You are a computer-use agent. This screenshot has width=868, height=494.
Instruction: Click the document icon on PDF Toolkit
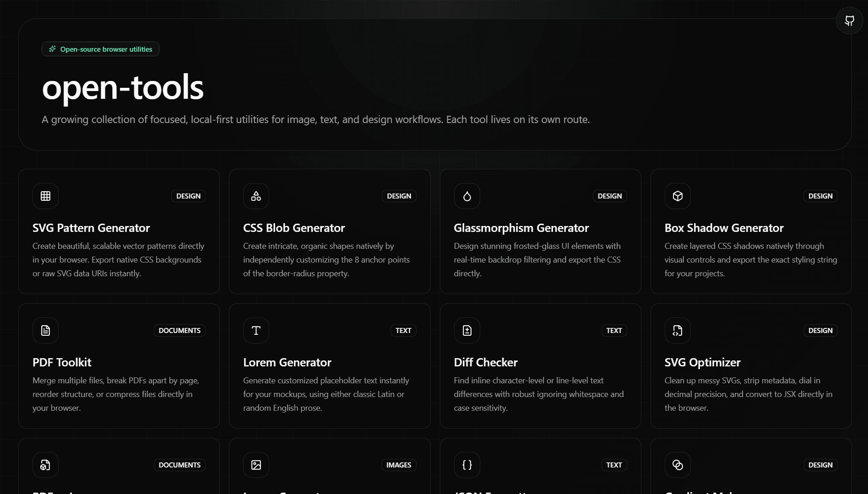pos(45,330)
